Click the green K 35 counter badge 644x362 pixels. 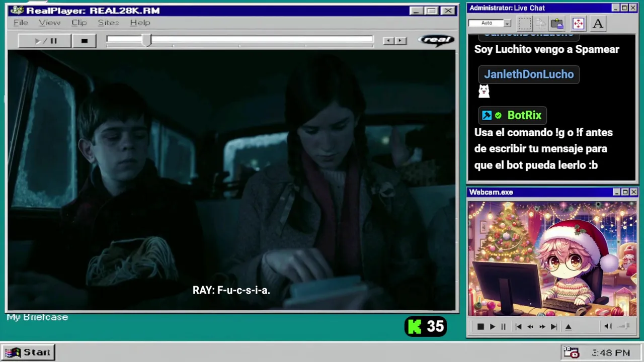(426, 327)
